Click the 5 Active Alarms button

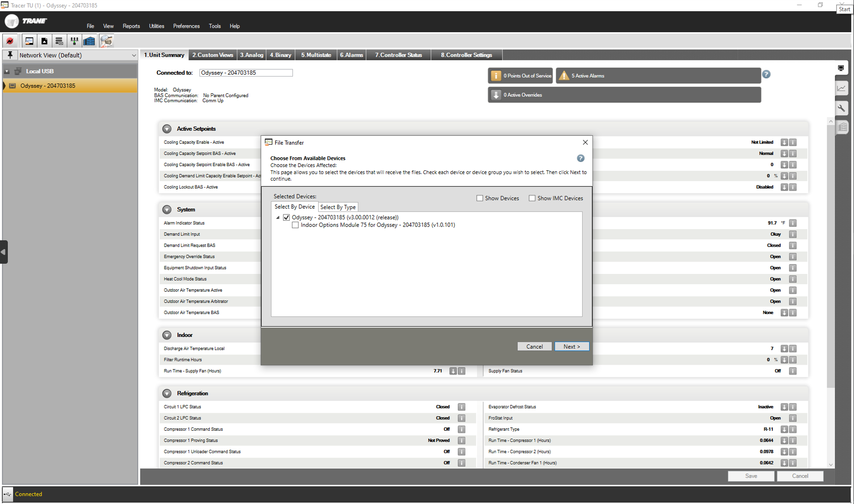click(x=658, y=76)
